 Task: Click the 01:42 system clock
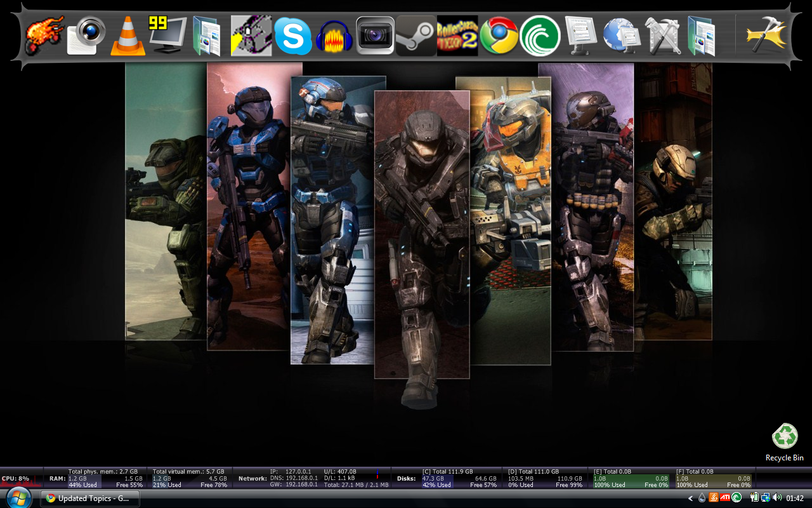pyautogui.click(x=795, y=498)
